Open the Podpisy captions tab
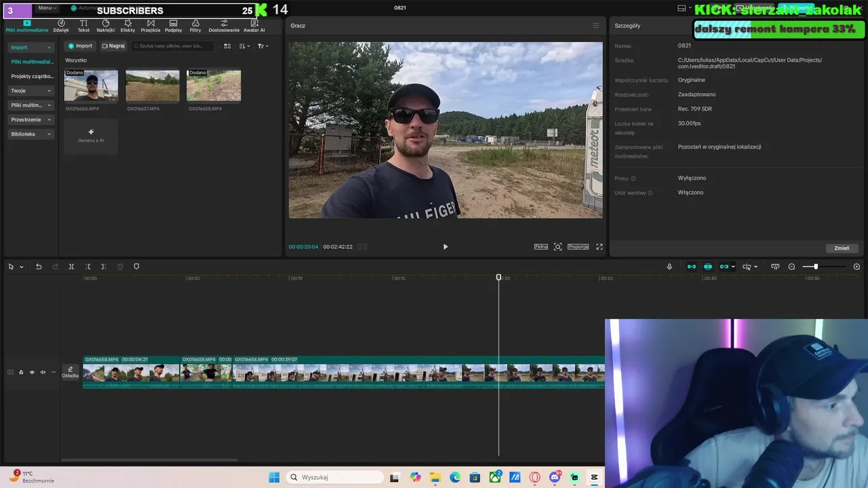 point(174,26)
